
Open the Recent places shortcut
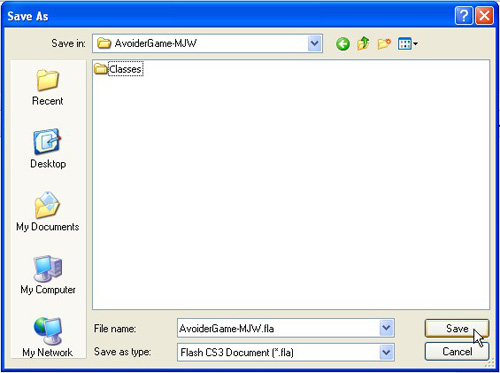[x=48, y=87]
